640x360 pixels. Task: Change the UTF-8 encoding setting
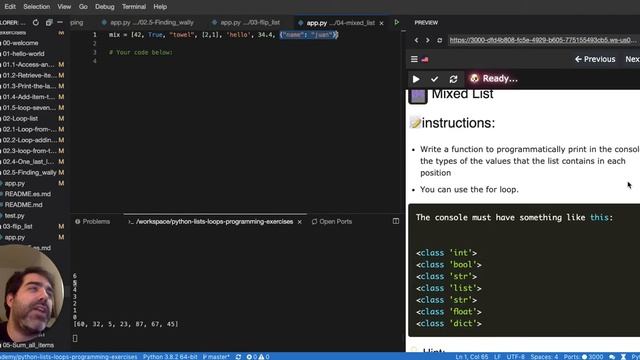click(x=516, y=357)
